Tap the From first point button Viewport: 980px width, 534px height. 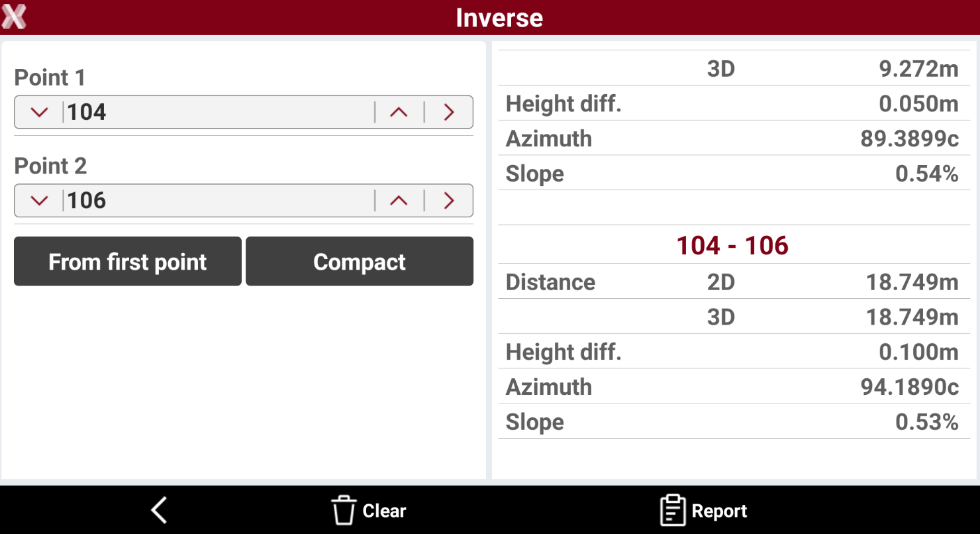pyautogui.click(x=128, y=261)
